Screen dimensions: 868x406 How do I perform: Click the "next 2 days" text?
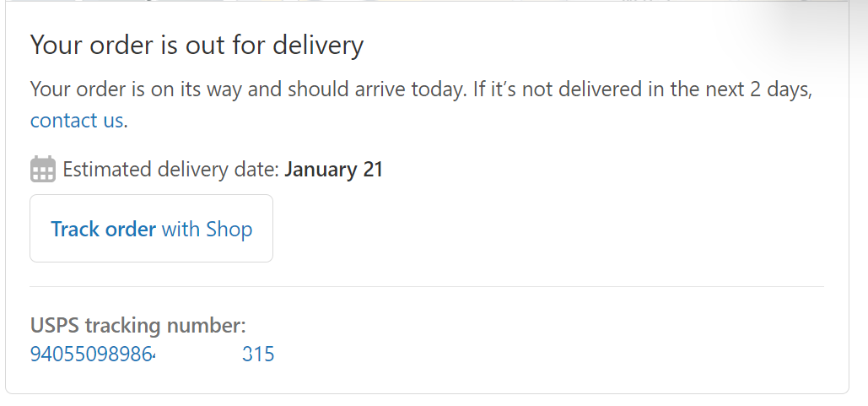tap(757, 89)
